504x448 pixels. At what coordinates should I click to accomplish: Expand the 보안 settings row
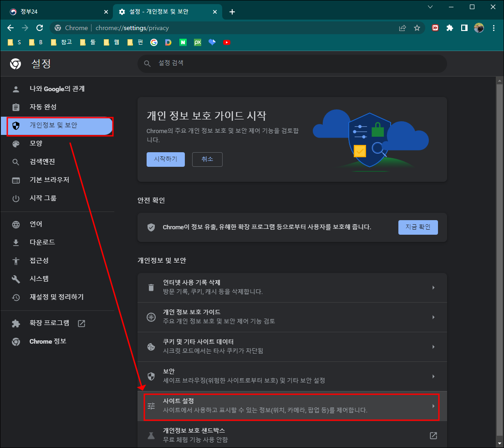[x=292, y=376]
